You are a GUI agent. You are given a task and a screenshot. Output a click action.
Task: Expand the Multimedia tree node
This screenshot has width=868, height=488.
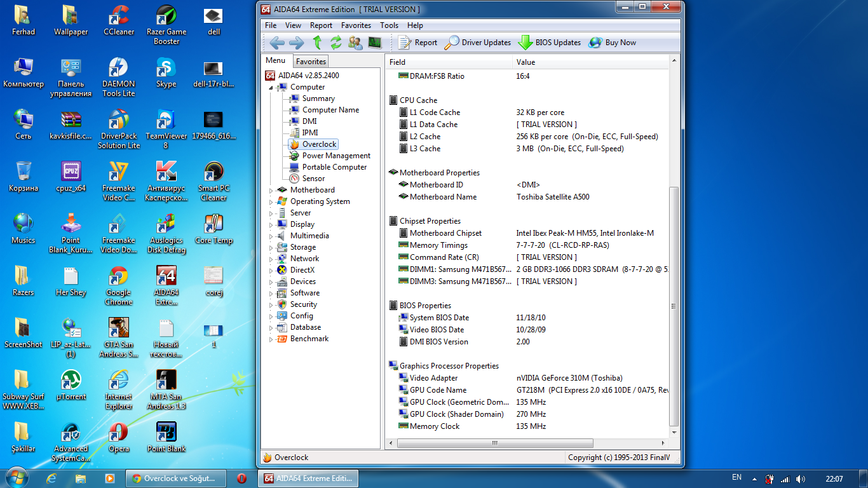point(271,236)
